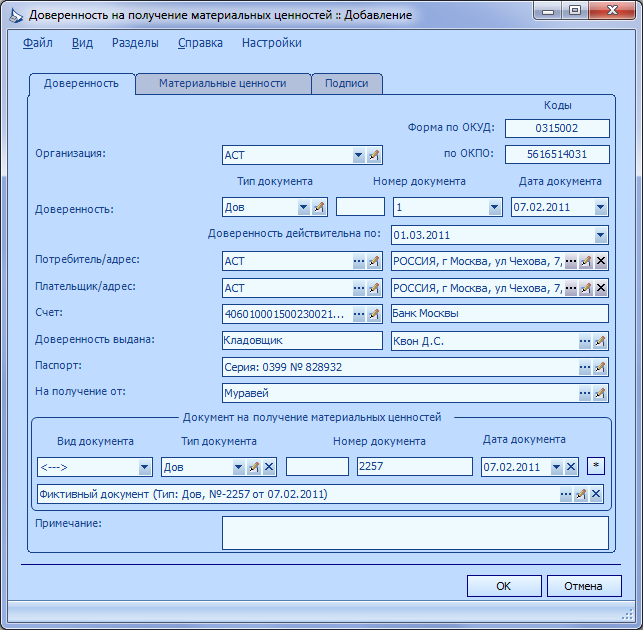Screen dimensions: 643x630
Task: Confirm with the OK button
Action: [504, 586]
